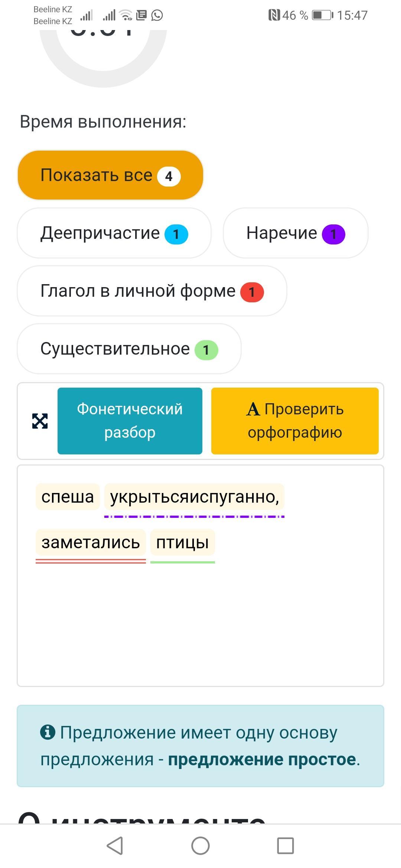Toggle the Наречие filter chip
Screen dimensions: 401x868
pyautogui.click(x=296, y=233)
